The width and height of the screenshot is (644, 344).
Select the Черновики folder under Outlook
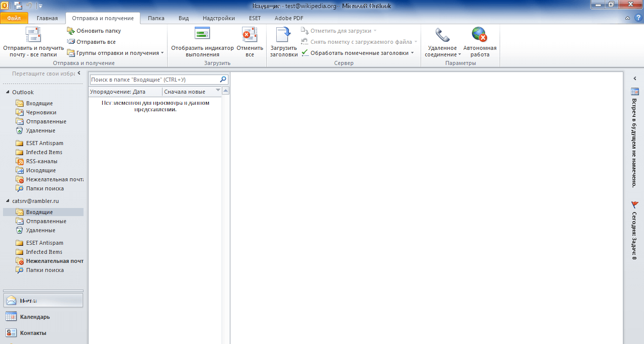[x=41, y=112]
